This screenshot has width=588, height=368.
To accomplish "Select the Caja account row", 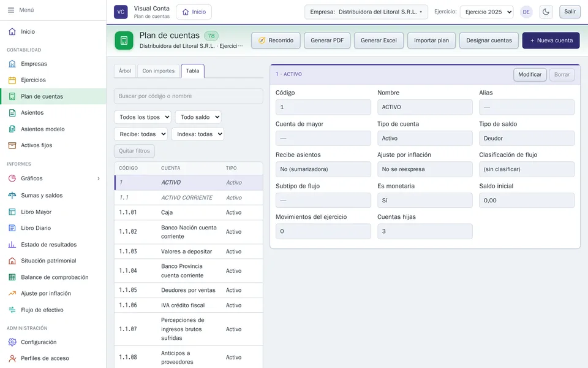I will (x=189, y=213).
